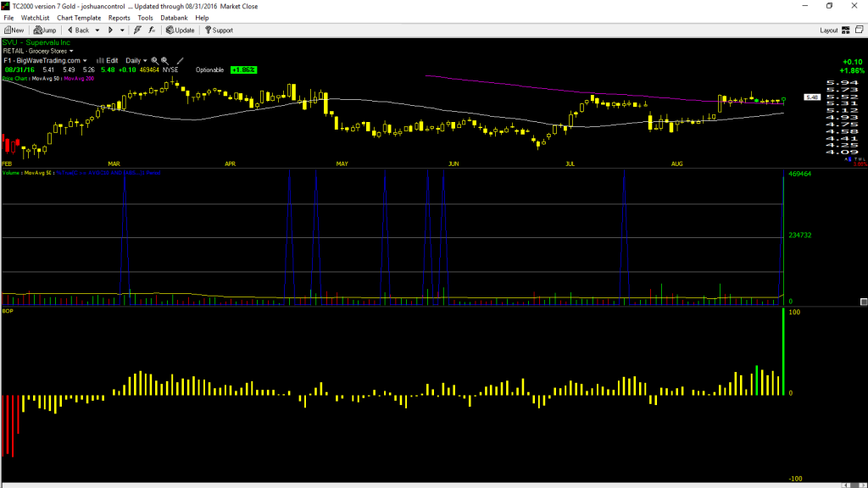
Task: Click the 08/31/16 date in quote line
Action: click(x=20, y=70)
